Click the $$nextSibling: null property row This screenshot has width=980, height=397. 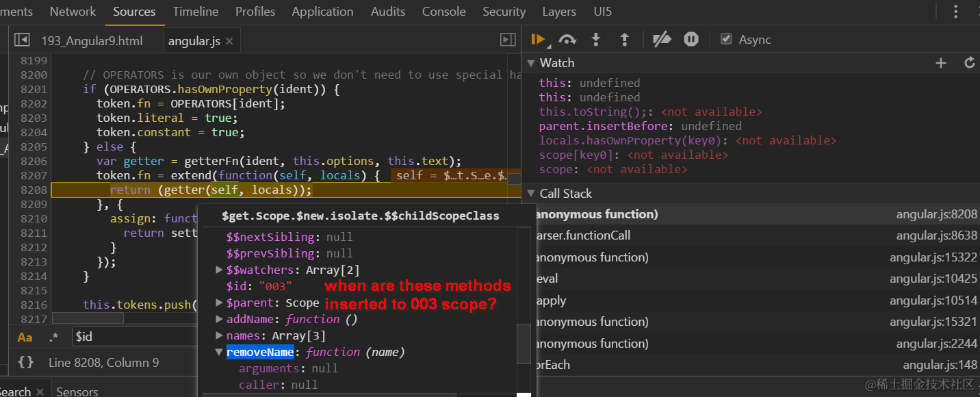click(x=289, y=237)
